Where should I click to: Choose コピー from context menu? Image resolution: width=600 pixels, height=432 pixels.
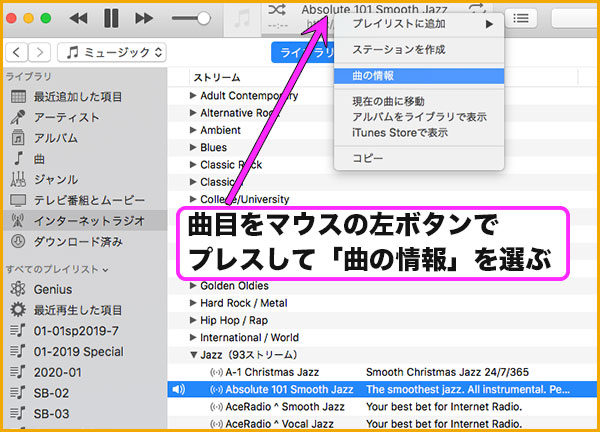click(419, 158)
